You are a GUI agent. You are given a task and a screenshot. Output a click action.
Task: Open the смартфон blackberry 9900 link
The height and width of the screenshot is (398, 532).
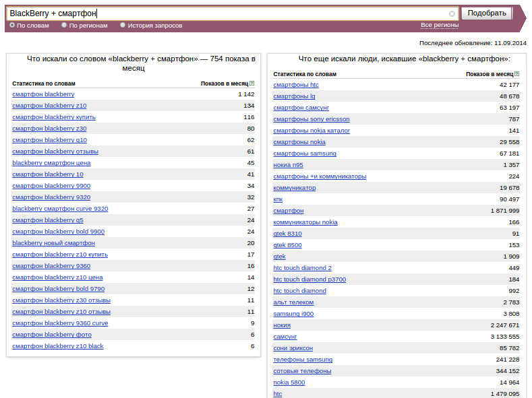[x=51, y=186]
